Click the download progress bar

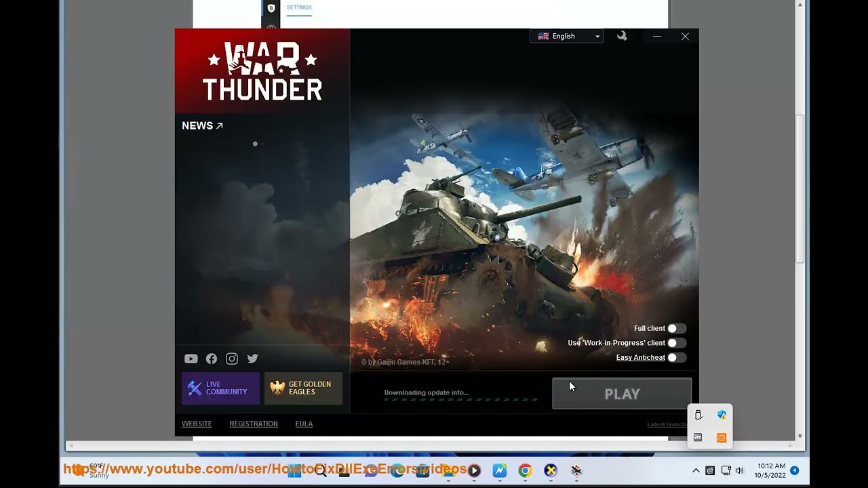pyautogui.click(x=461, y=400)
